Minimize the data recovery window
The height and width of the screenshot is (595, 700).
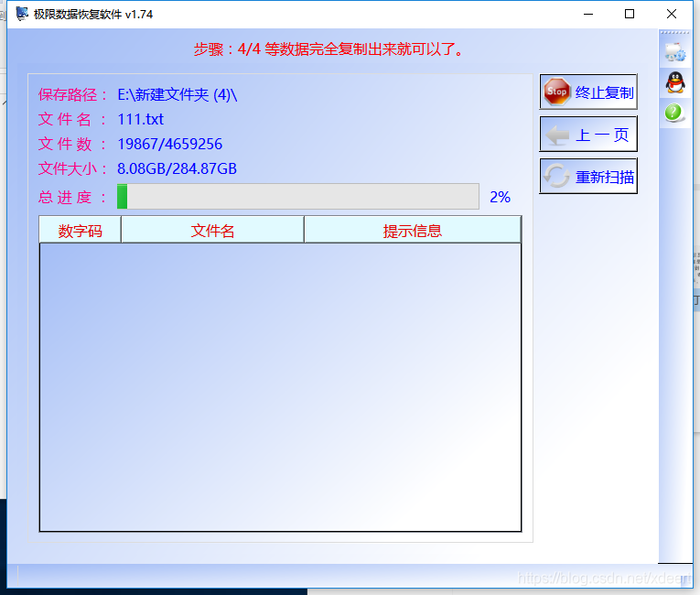point(588,15)
